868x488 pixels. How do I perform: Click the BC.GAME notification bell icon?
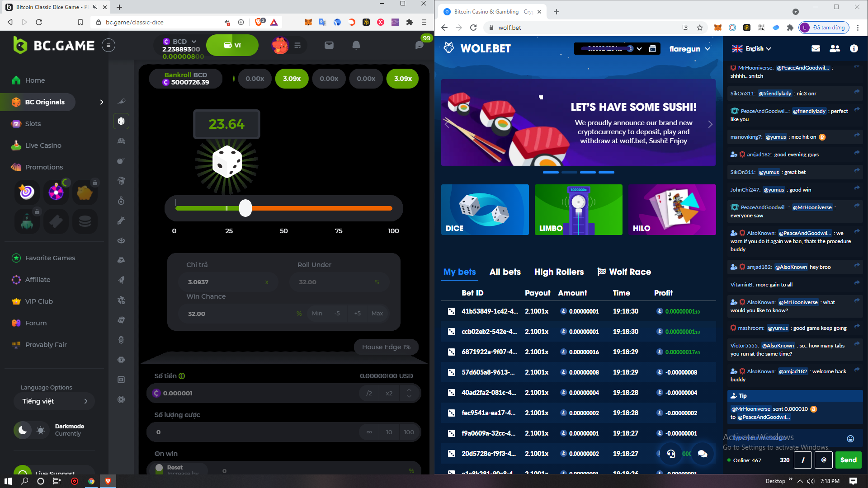point(356,45)
